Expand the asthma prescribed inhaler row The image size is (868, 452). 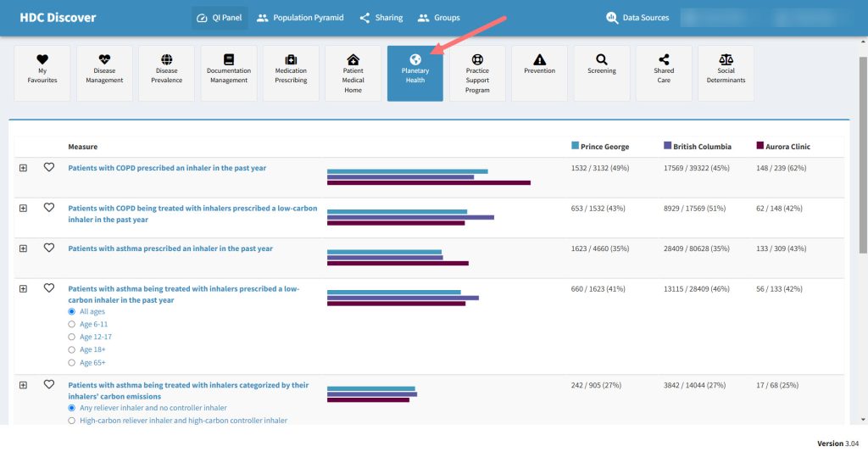pos(23,248)
